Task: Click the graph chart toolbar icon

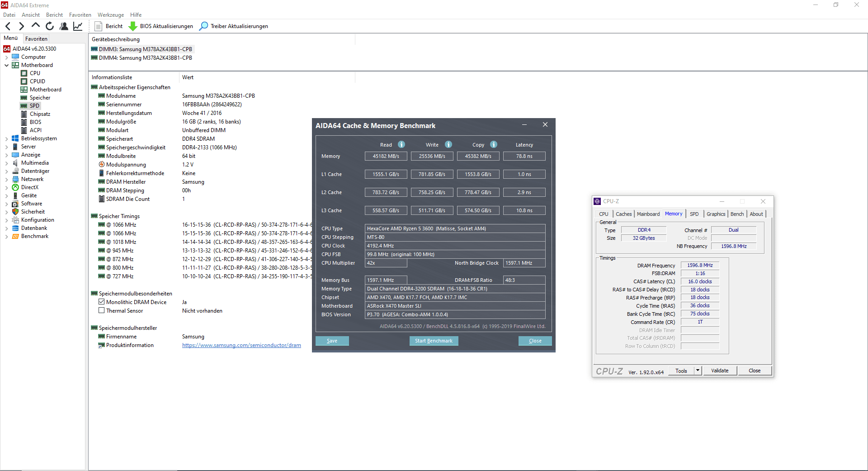Action: point(78,26)
